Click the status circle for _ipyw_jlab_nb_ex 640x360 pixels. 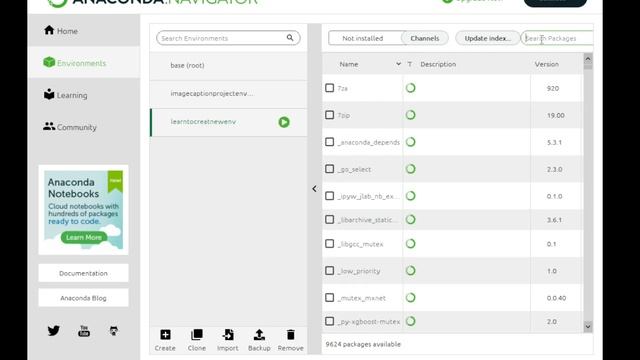pyautogui.click(x=411, y=196)
